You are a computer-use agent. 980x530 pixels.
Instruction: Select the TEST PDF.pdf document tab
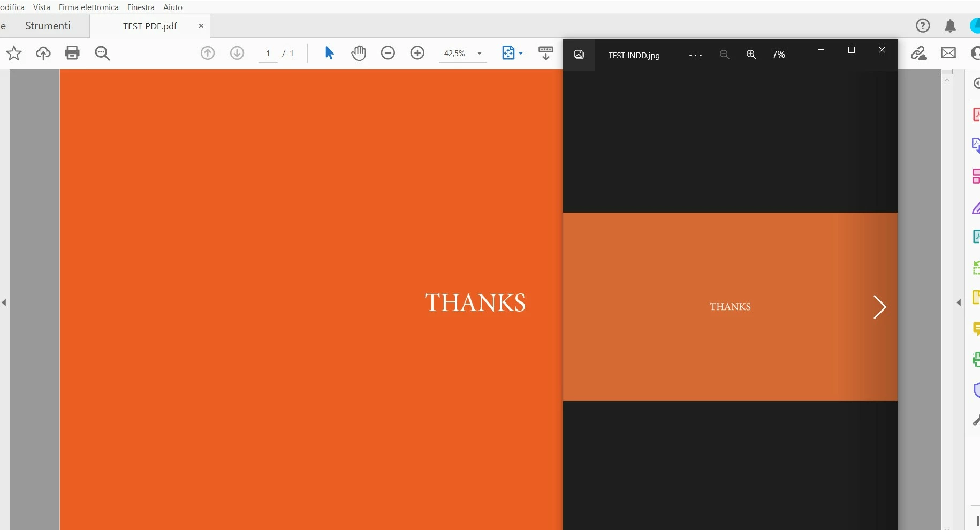pos(150,26)
